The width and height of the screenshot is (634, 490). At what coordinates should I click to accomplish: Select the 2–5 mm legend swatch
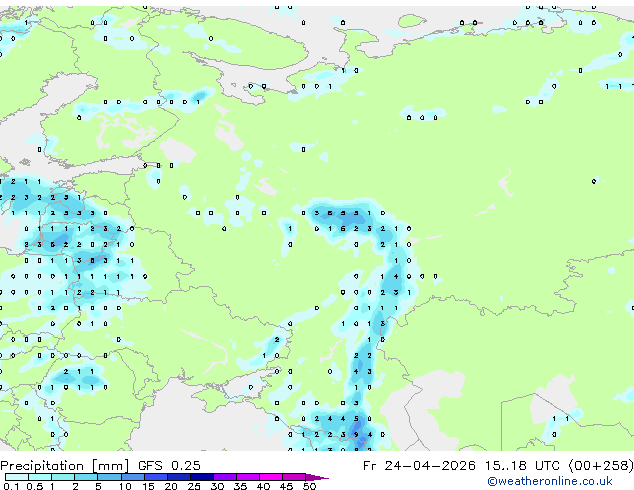click(x=86, y=477)
